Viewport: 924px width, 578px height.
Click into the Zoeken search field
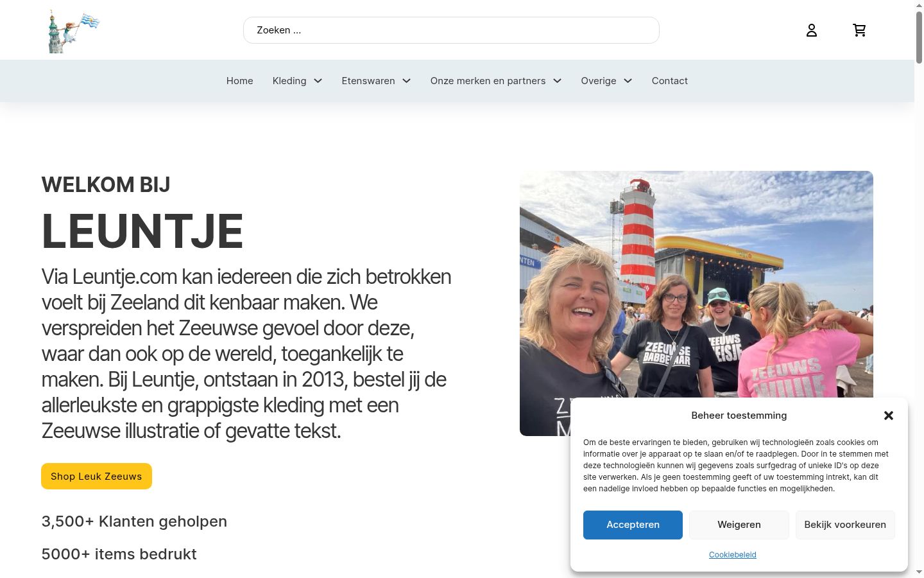(451, 30)
